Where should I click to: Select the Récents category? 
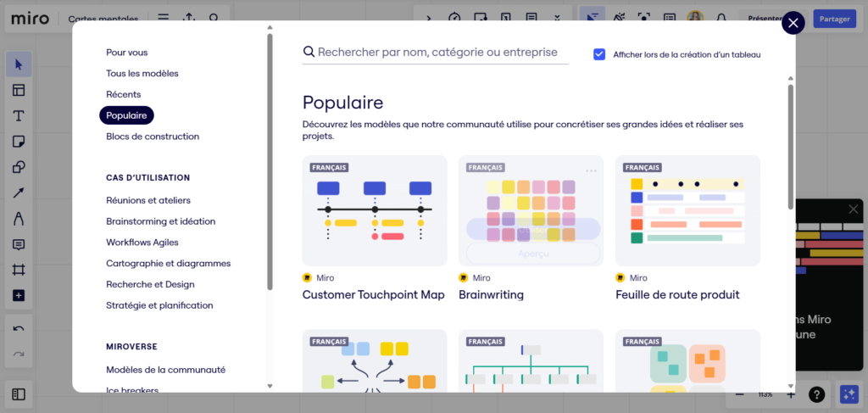coord(124,94)
